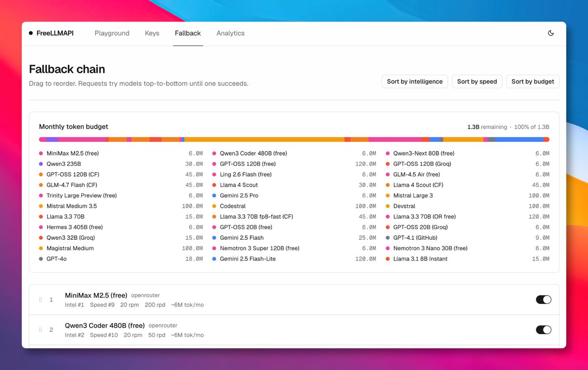The height and width of the screenshot is (370, 588).
Task: Click Llama 3.3 70B (OR free) entry
Action: [x=425, y=217]
